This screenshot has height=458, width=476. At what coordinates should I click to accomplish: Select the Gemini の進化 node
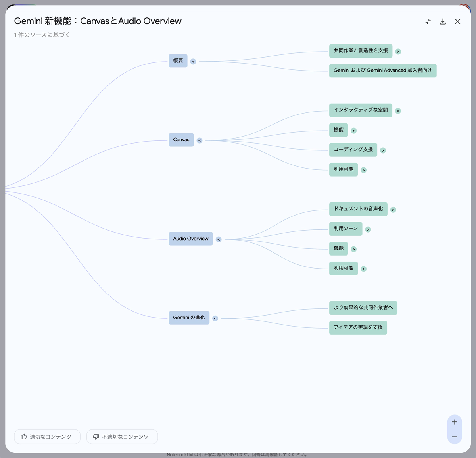(189, 318)
